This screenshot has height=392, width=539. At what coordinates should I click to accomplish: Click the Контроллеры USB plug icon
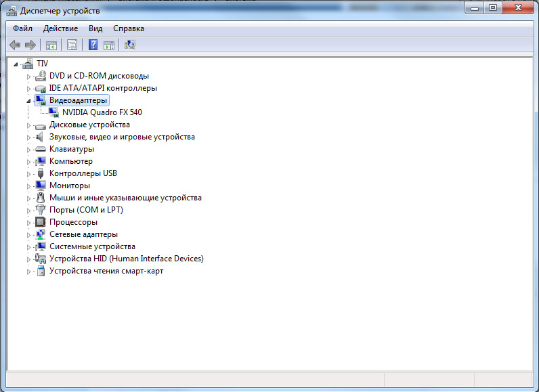[x=41, y=173]
